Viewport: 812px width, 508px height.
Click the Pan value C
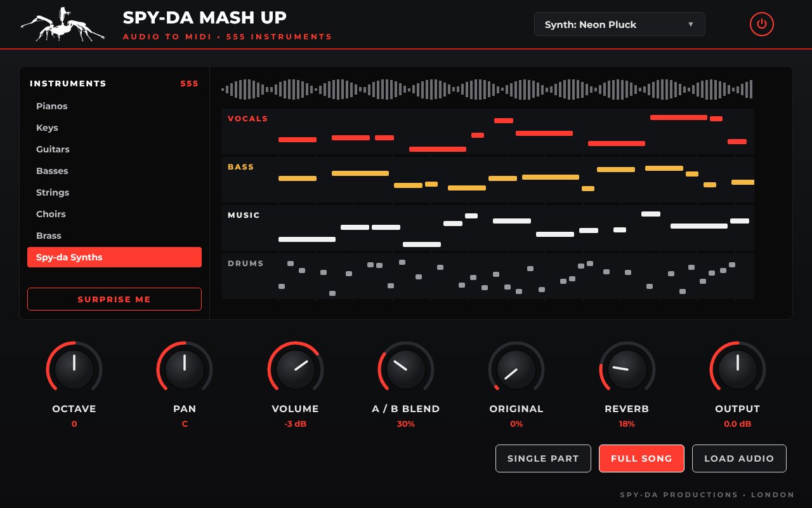185,424
